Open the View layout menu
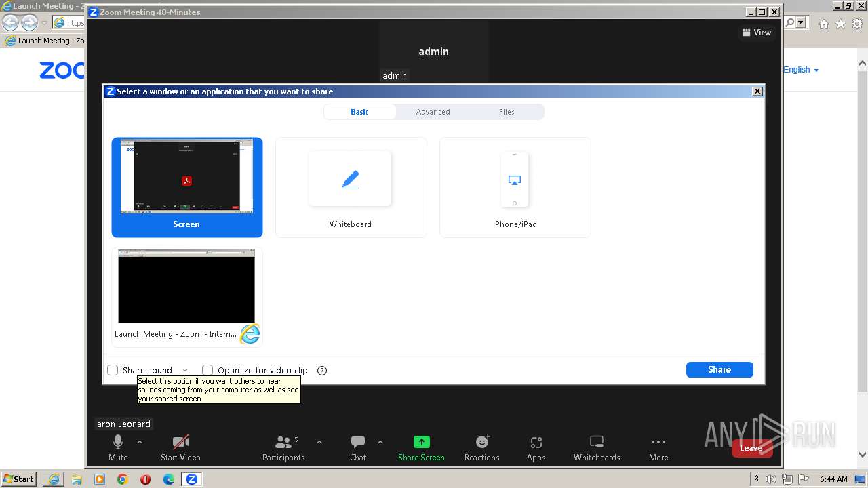The width and height of the screenshot is (868, 488). [x=757, y=33]
